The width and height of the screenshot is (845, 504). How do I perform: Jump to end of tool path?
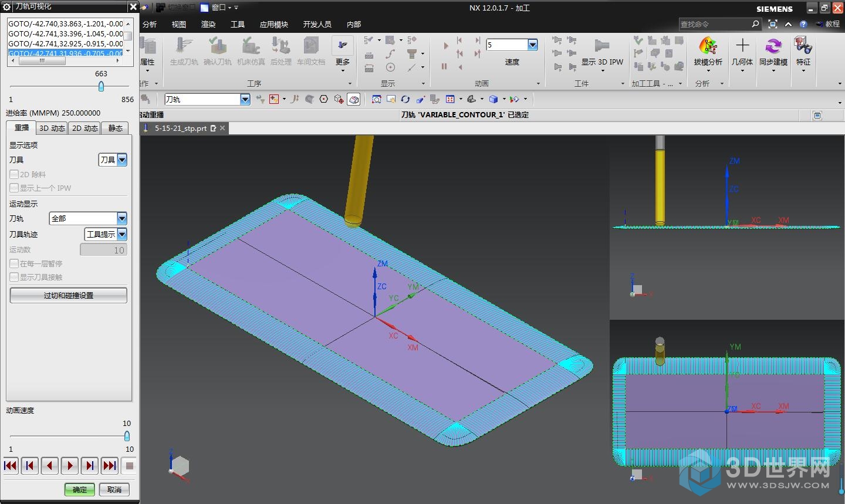click(110, 465)
